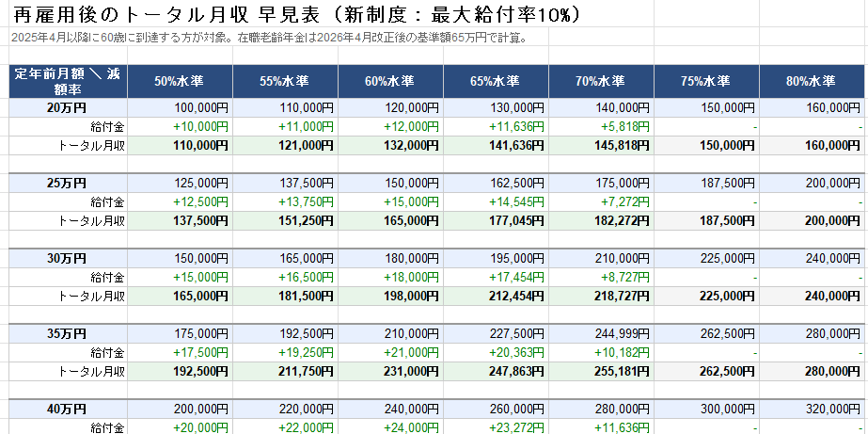Click benefit cell '+7,272円'
The height and width of the screenshot is (434, 868).
601,202
